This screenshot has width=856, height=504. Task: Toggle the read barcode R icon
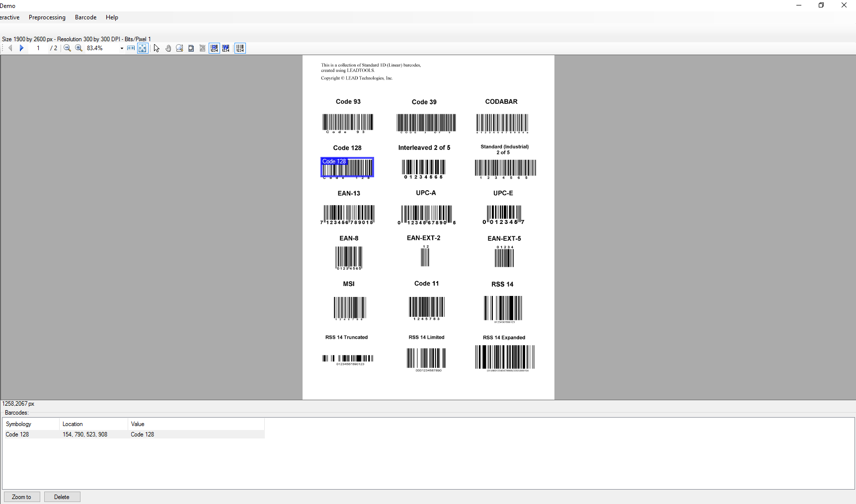[214, 48]
